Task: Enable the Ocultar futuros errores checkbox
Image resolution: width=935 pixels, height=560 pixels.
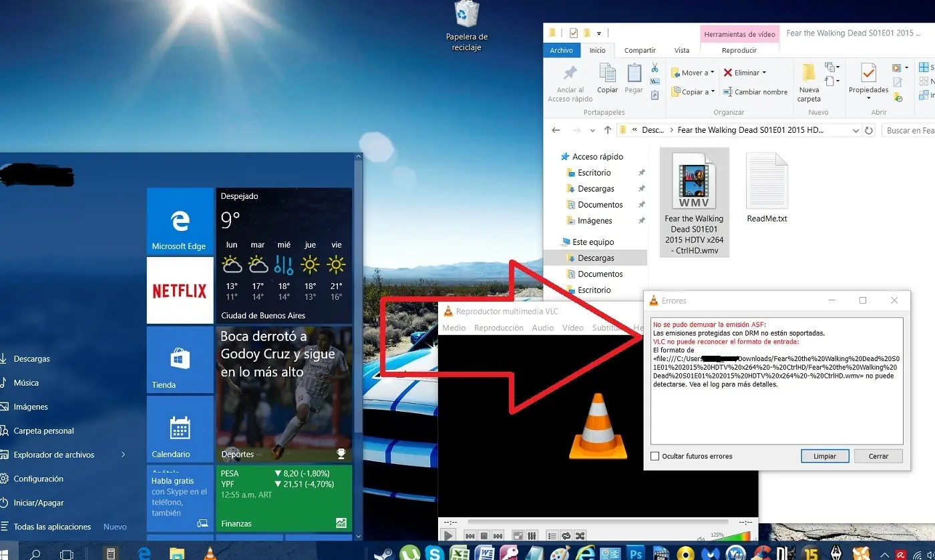Action: coord(654,456)
